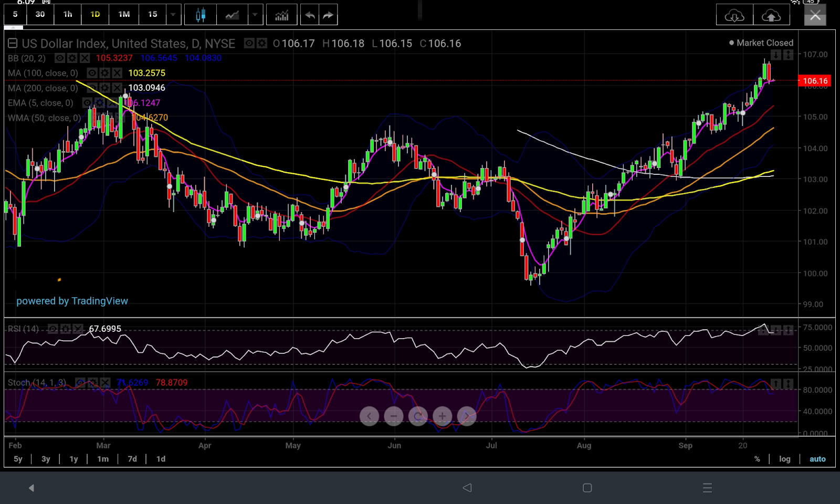Select the 1M interval
Viewport: 840px width, 504px height.
(x=124, y=14)
